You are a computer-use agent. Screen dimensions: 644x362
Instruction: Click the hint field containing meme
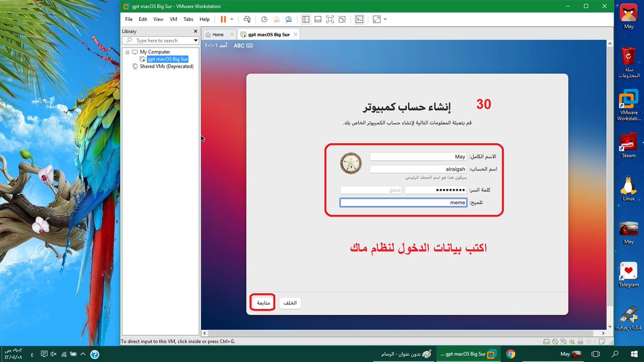click(x=404, y=203)
